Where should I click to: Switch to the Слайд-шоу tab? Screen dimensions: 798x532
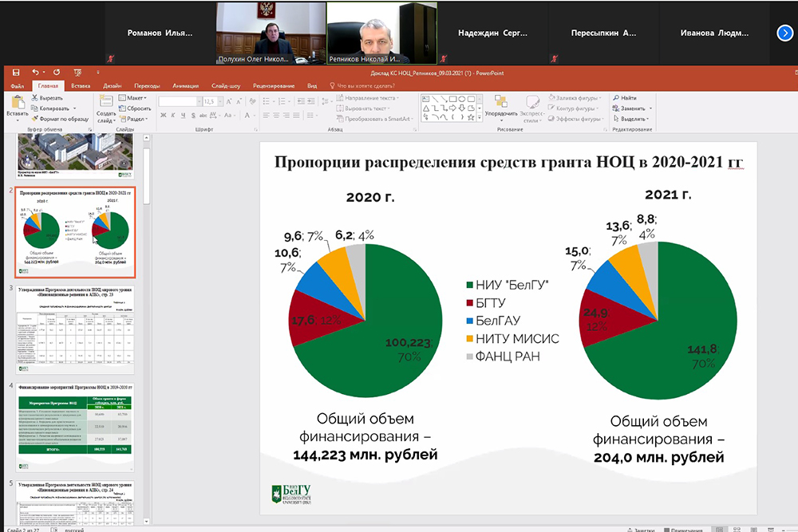225,85
